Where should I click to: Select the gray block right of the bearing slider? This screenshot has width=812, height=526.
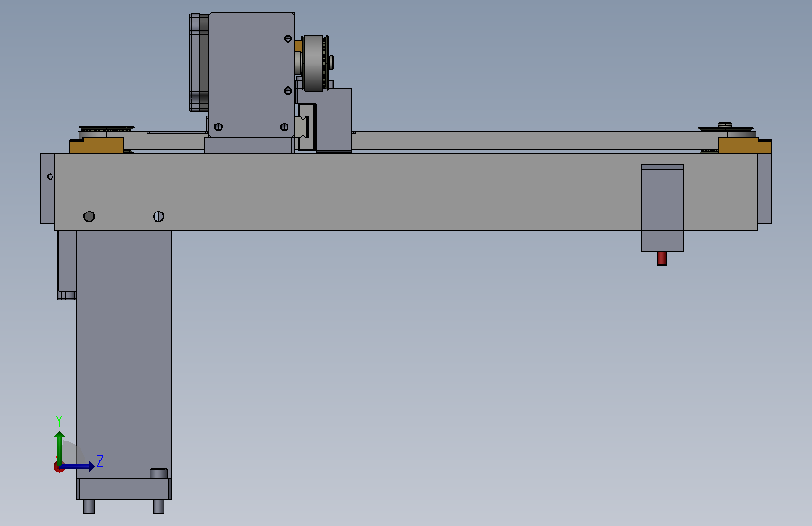tap(334, 120)
